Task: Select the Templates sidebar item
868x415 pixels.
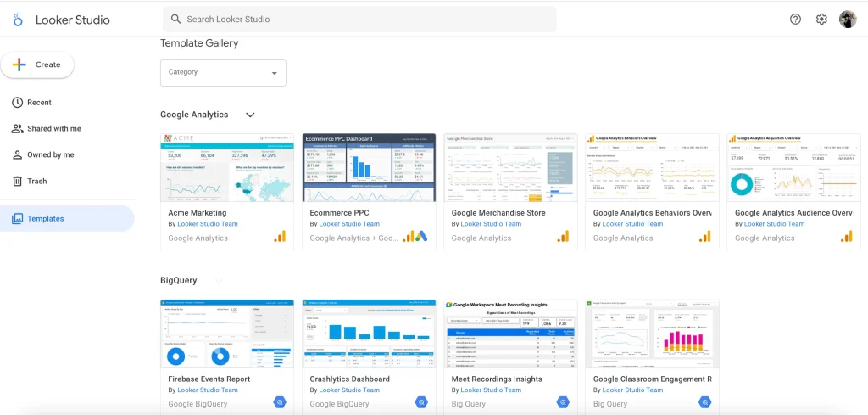Action: tap(68, 218)
